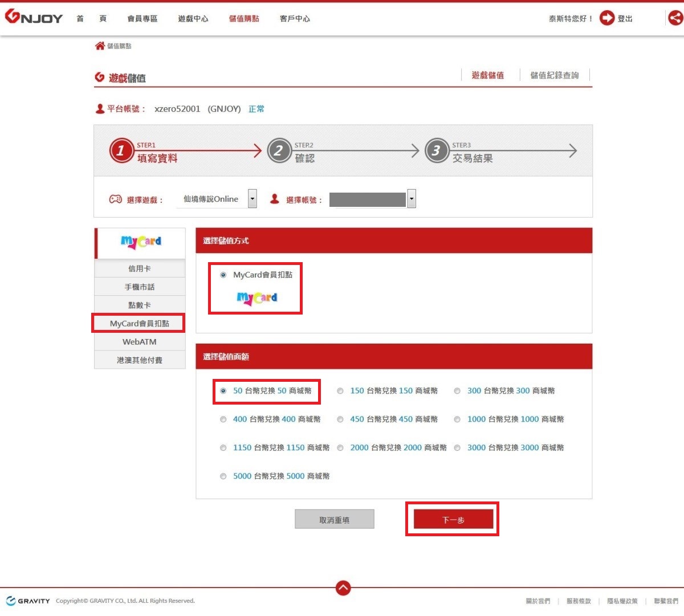Screen dimensions: 684x616
Task: Click the 取消重填 reset button
Action: 335,520
